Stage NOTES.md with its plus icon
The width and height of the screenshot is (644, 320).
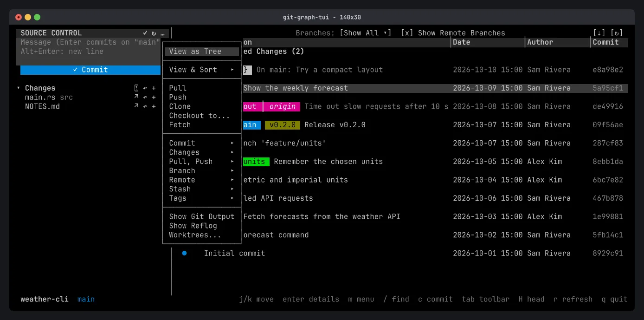[x=154, y=106]
